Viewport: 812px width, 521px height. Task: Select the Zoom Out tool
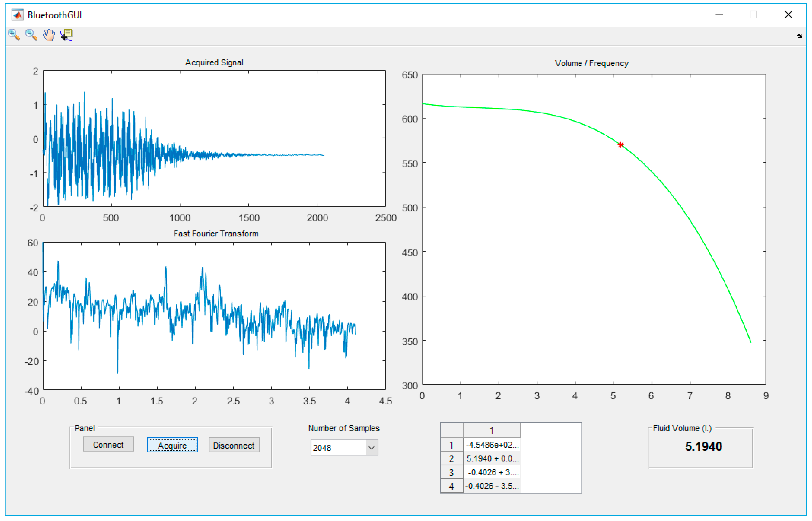(x=31, y=35)
